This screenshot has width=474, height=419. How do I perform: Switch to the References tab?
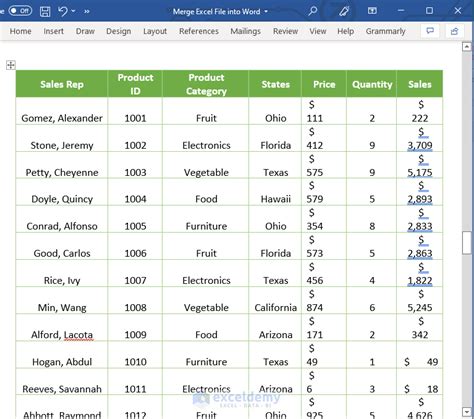(x=199, y=31)
